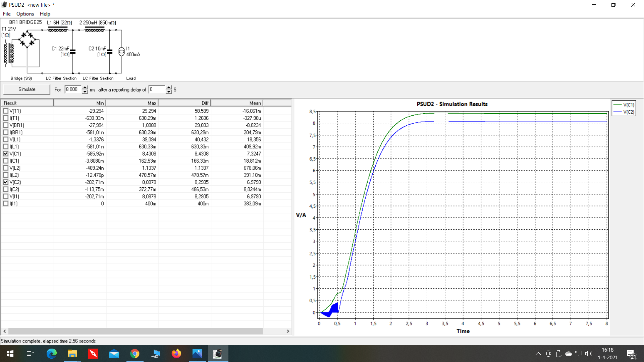Click the Meet Now tray icon
The width and height of the screenshot is (644, 362).
click(549, 354)
